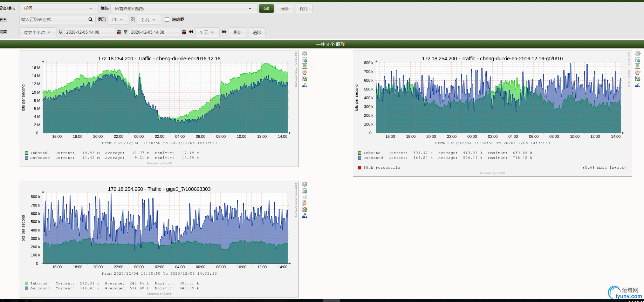Open gear utilities for gige0_7/100663303 graph
This screenshot has width=644, height=302.
(304, 184)
